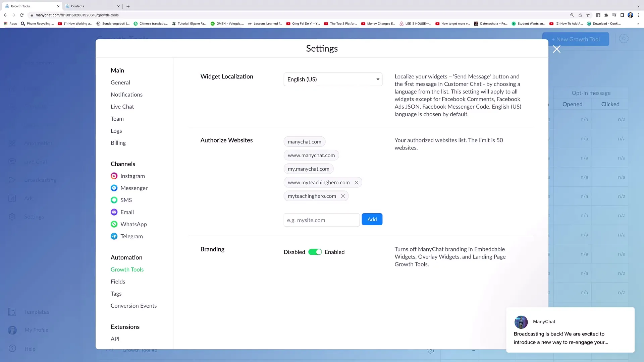Open General settings section
The image size is (644, 362).
(120, 82)
